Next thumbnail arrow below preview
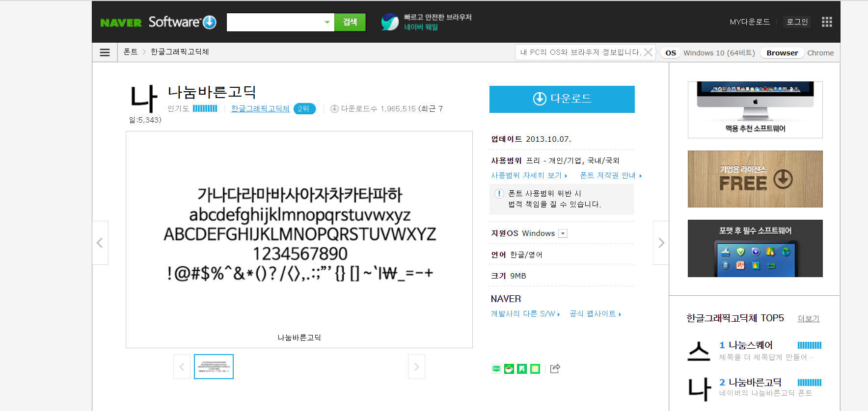 tap(416, 366)
